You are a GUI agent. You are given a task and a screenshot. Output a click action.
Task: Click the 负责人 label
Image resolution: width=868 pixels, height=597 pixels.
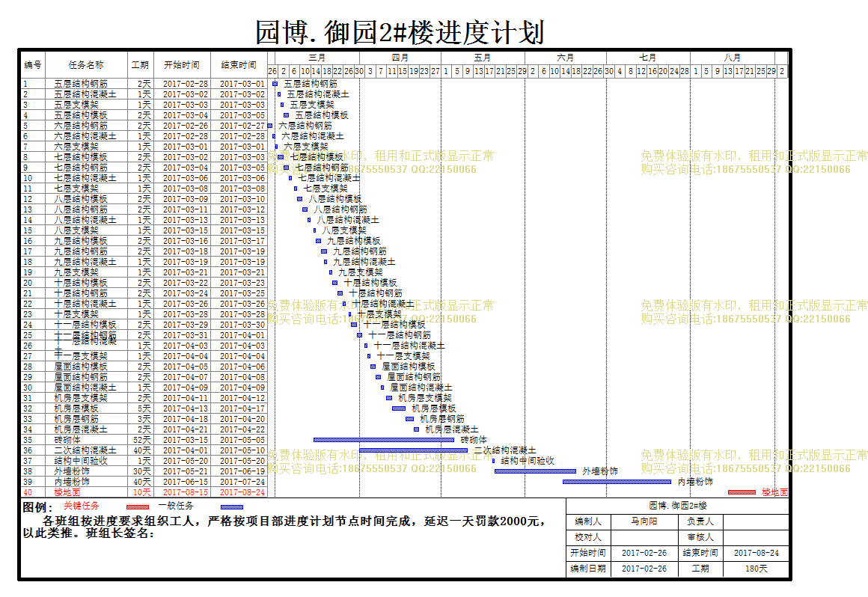(x=701, y=521)
